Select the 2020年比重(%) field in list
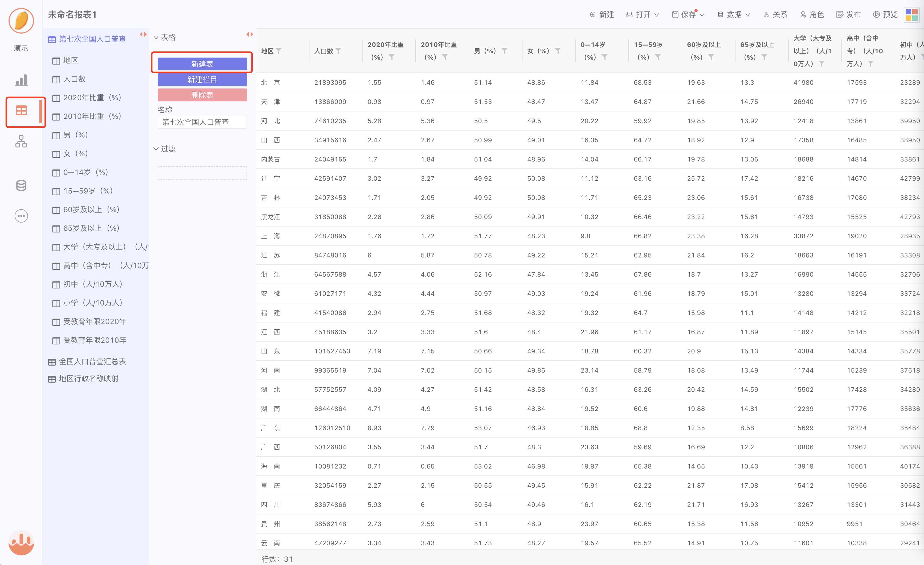This screenshot has height=565, width=924. (87, 98)
